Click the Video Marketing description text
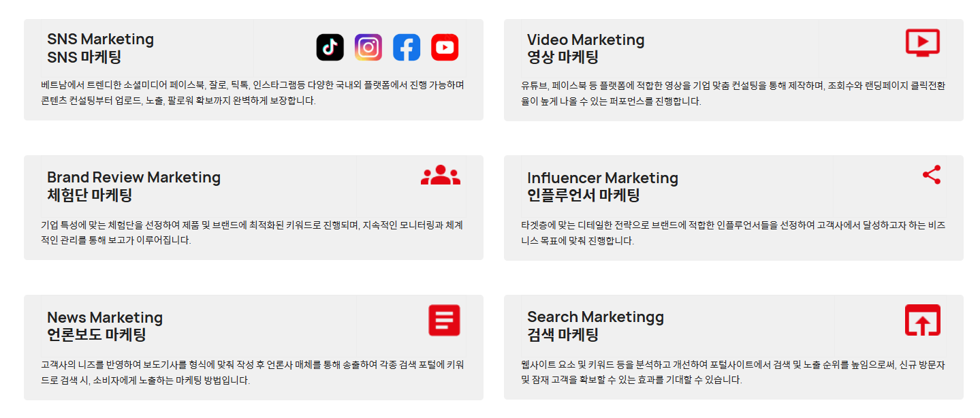 click(732, 94)
